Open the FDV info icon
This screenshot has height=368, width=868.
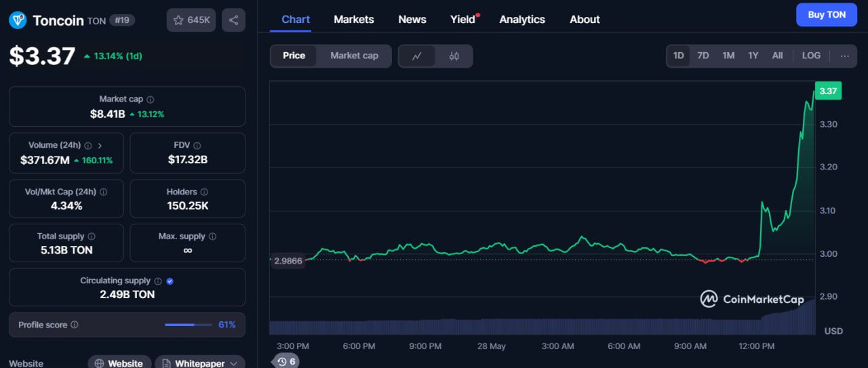click(x=197, y=145)
